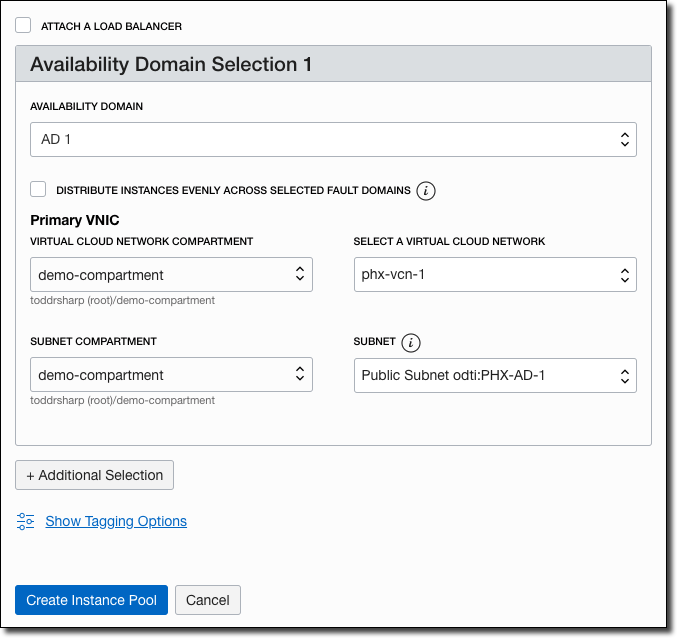Open the Show Tagging Options link
The width and height of the screenshot is (677, 638).
116,521
